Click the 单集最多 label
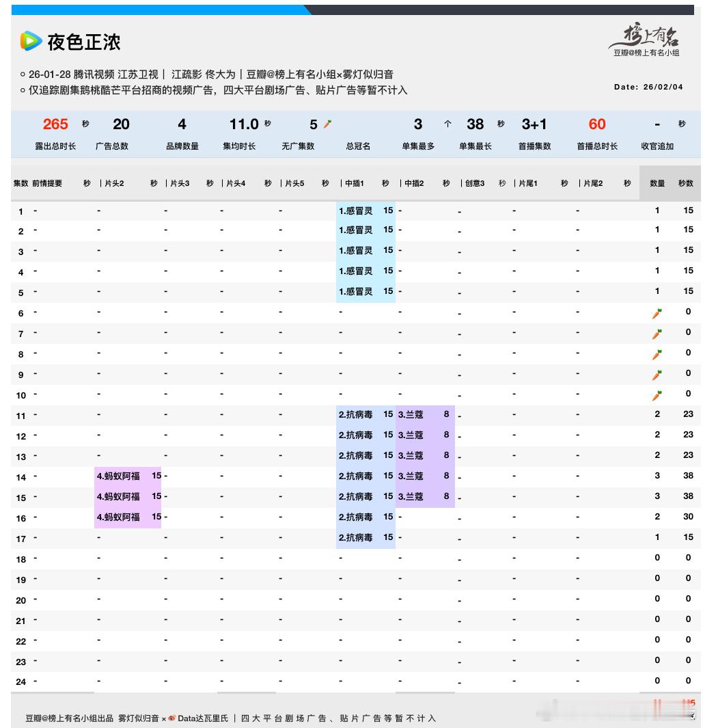This screenshot has width=703, height=728. (418, 146)
